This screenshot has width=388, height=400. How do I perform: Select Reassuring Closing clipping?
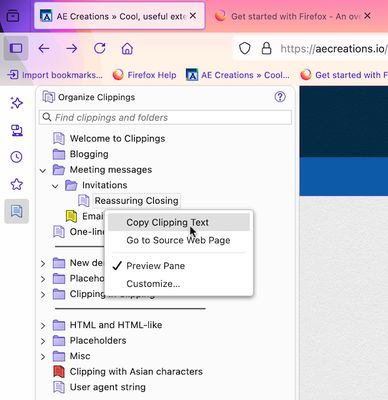[x=136, y=201]
